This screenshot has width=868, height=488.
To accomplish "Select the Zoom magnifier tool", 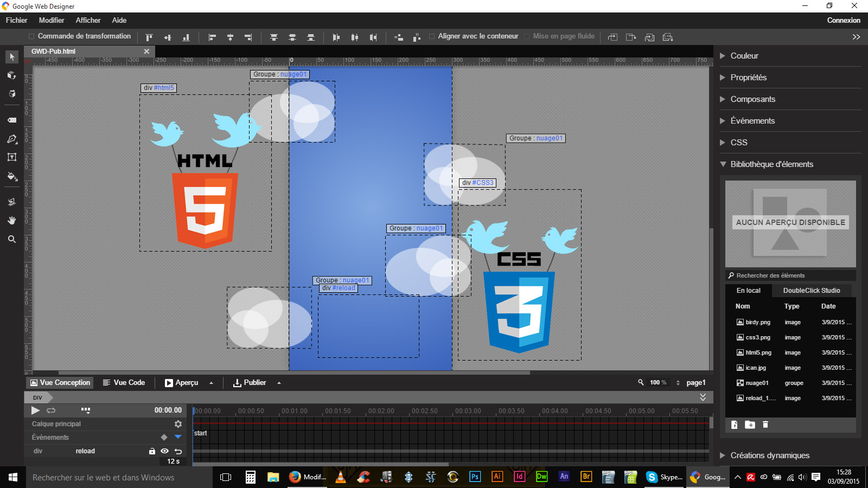I will coord(12,239).
